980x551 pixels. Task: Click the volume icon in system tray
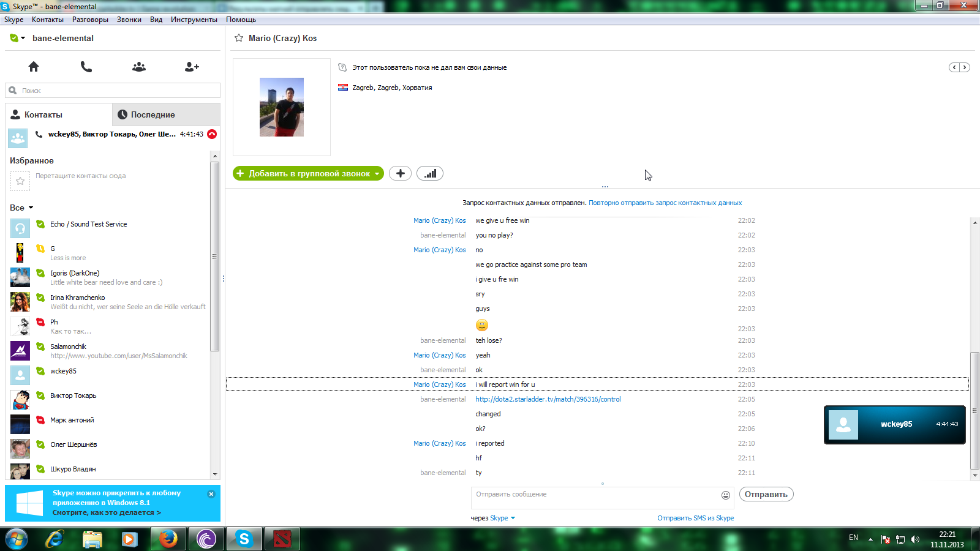tap(915, 539)
